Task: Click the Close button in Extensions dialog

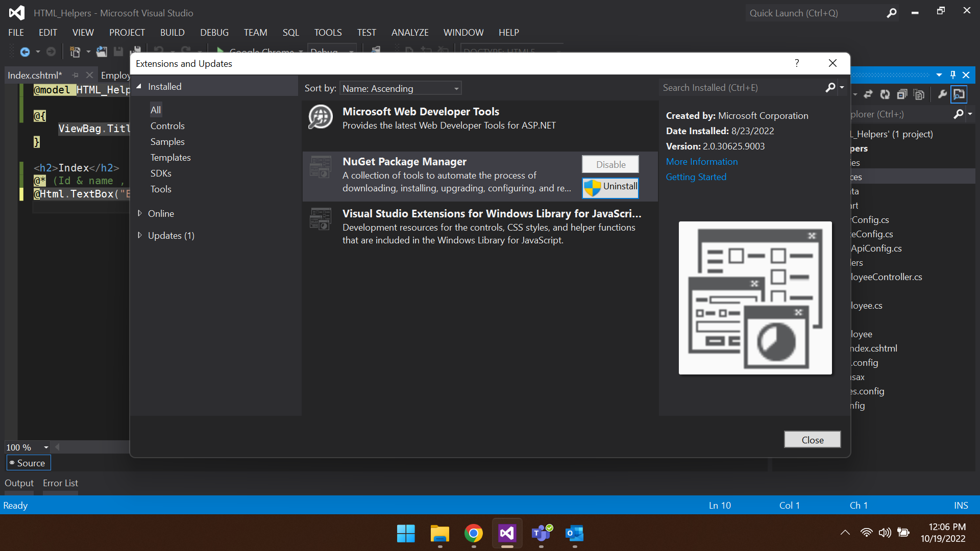Action: 813,439
